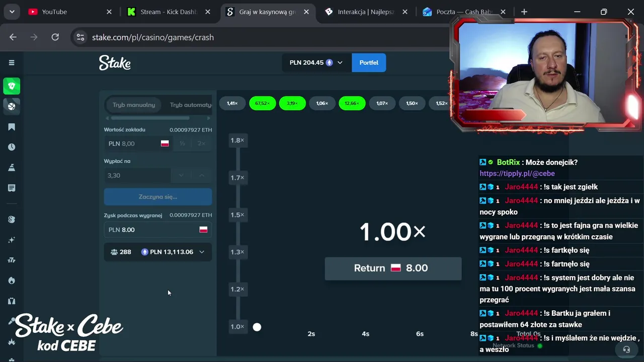Click the Stake logo

click(115, 63)
